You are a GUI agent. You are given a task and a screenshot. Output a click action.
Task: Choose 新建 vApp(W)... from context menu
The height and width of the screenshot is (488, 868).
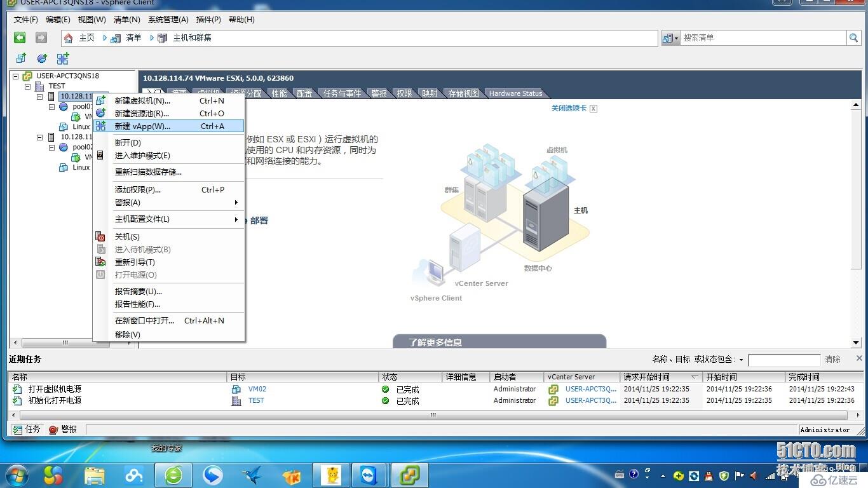coord(169,126)
